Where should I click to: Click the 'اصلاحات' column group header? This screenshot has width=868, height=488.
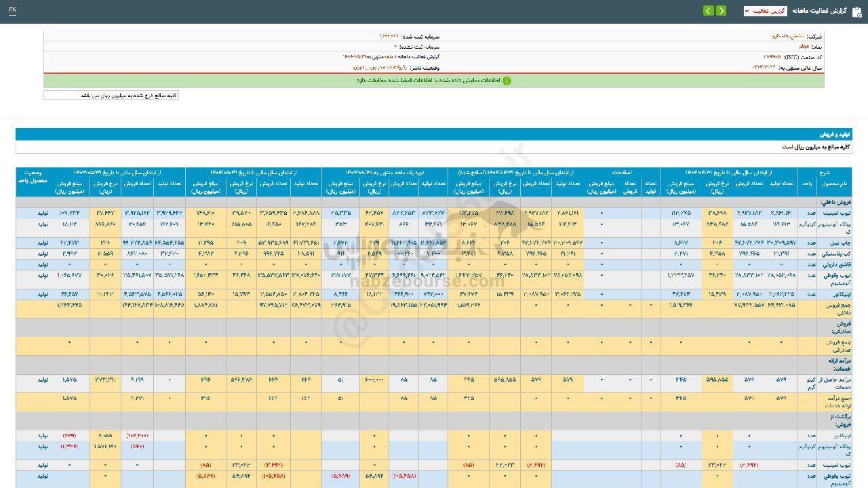point(620,173)
